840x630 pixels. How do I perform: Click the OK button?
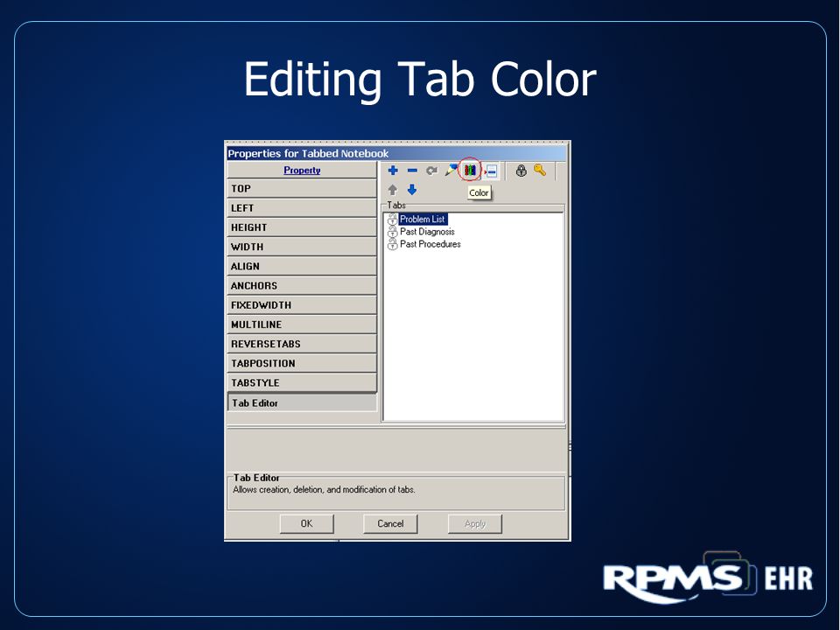(x=306, y=523)
